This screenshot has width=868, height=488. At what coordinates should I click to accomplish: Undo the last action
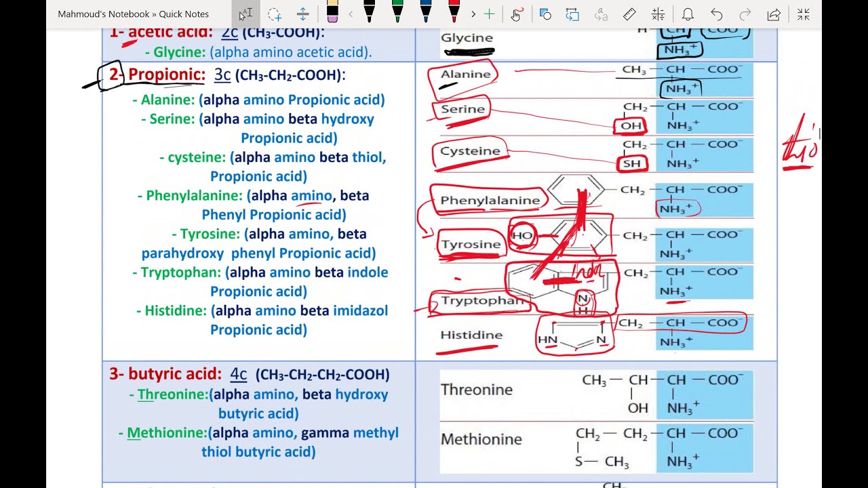coord(717,14)
